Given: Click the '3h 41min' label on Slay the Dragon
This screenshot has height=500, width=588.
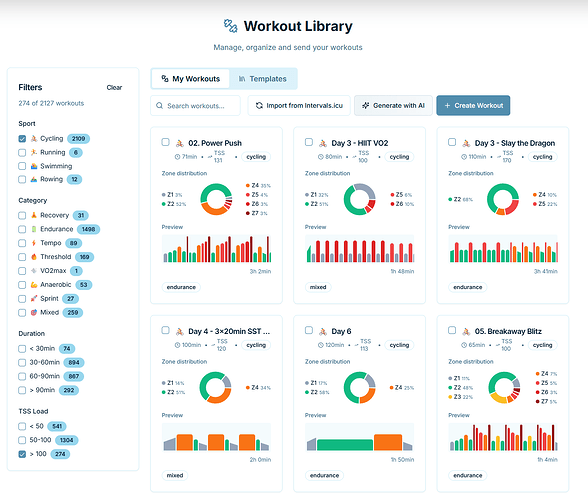Looking at the screenshot, I should [x=546, y=271].
